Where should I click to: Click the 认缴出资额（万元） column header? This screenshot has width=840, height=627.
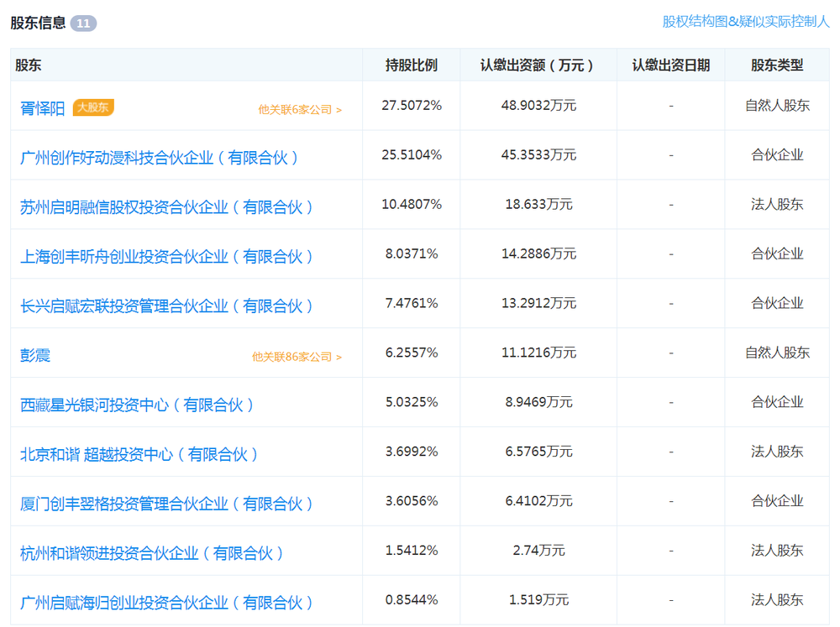click(x=538, y=65)
